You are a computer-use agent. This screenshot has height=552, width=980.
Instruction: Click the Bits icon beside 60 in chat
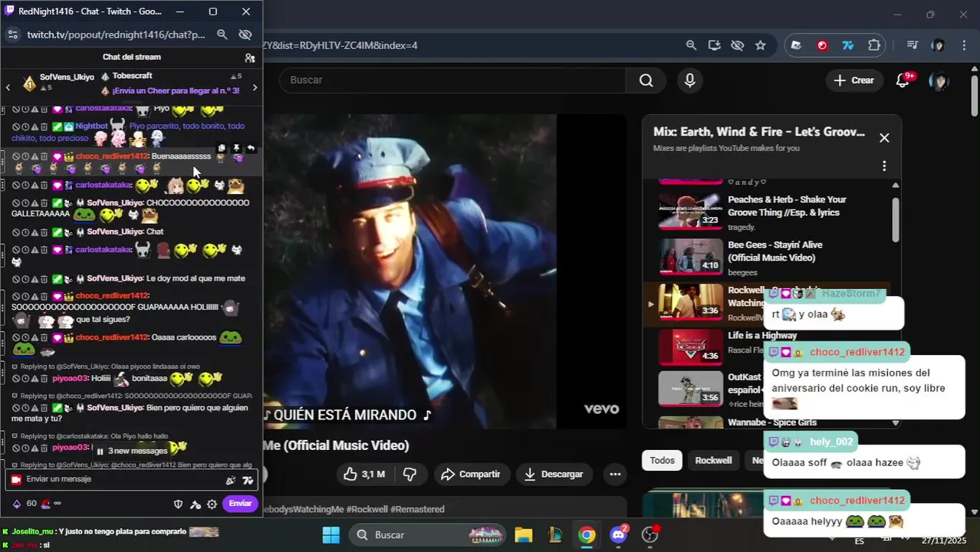(x=17, y=504)
